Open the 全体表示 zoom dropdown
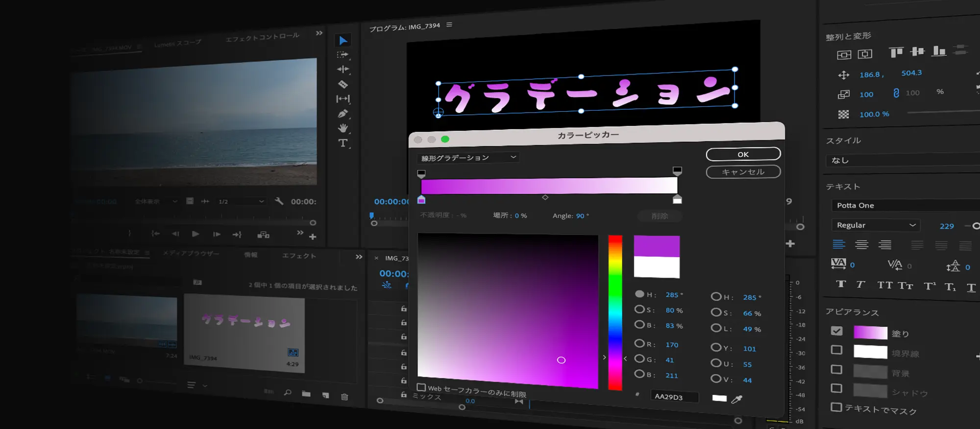This screenshot has width=980, height=429. click(156, 201)
